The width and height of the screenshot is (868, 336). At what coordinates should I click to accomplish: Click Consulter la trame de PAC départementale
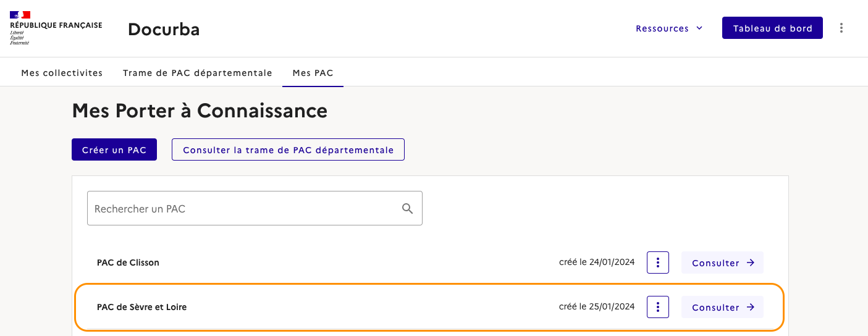coord(288,150)
